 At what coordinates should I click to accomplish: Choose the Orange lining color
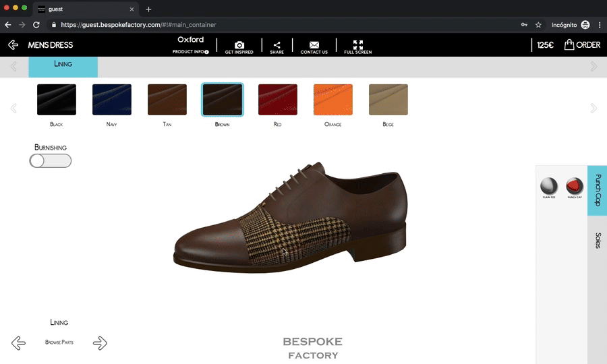pyautogui.click(x=333, y=100)
